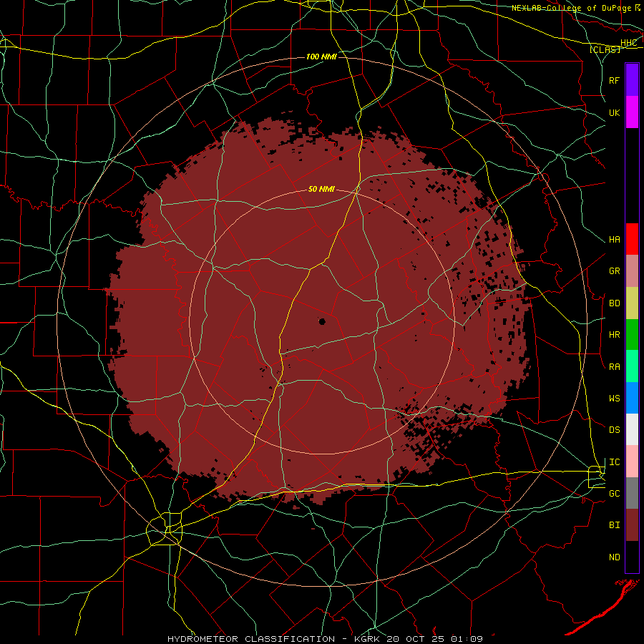Click the HHC product label
This screenshot has width=644, height=644.
point(628,43)
